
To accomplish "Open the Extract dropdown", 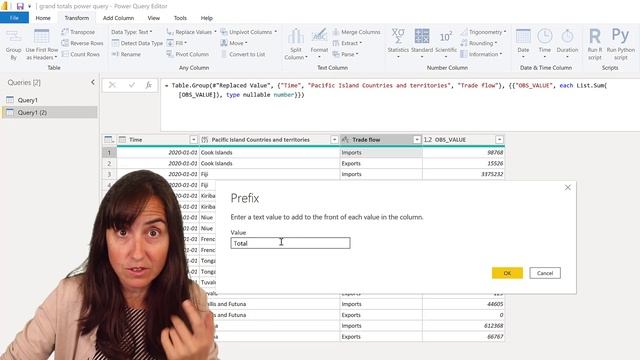I will (x=347, y=43).
